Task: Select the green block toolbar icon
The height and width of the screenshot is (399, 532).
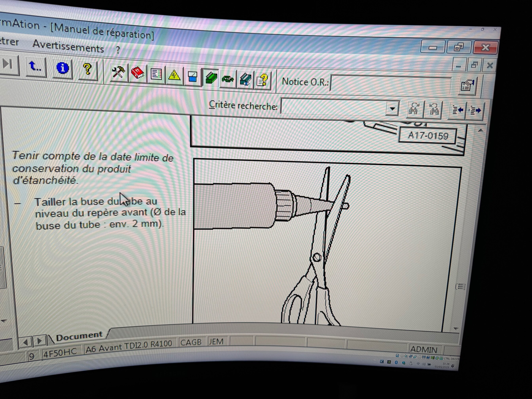Action: (211, 78)
